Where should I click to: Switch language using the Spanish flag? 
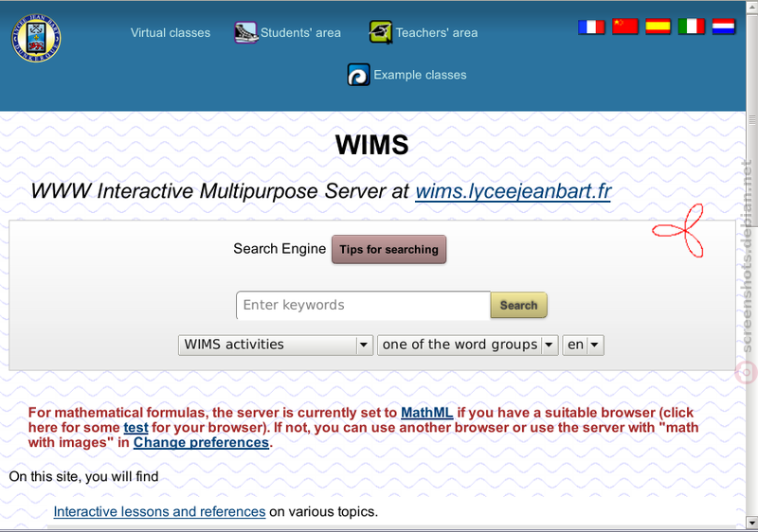tap(658, 27)
